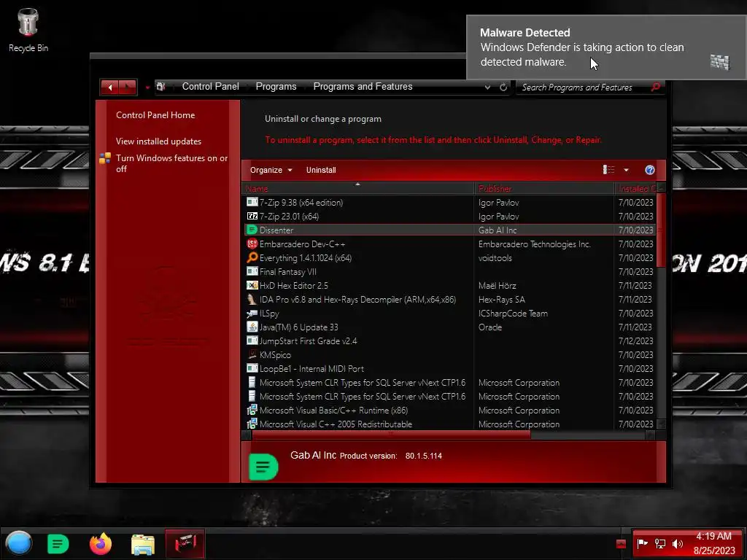The image size is (747, 560).
Task: Click the Maël Hörz publisher cell
Action: click(x=498, y=286)
